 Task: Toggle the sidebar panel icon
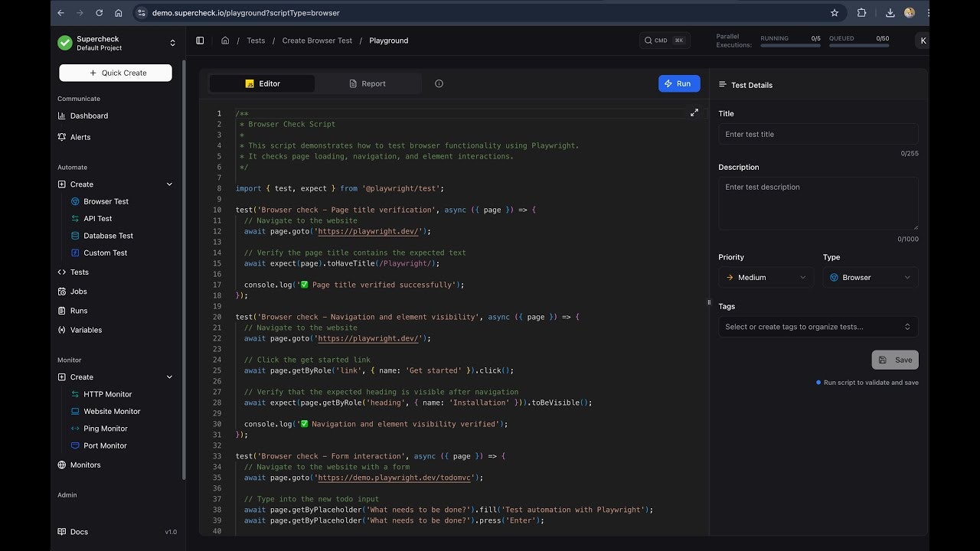[x=200, y=41]
